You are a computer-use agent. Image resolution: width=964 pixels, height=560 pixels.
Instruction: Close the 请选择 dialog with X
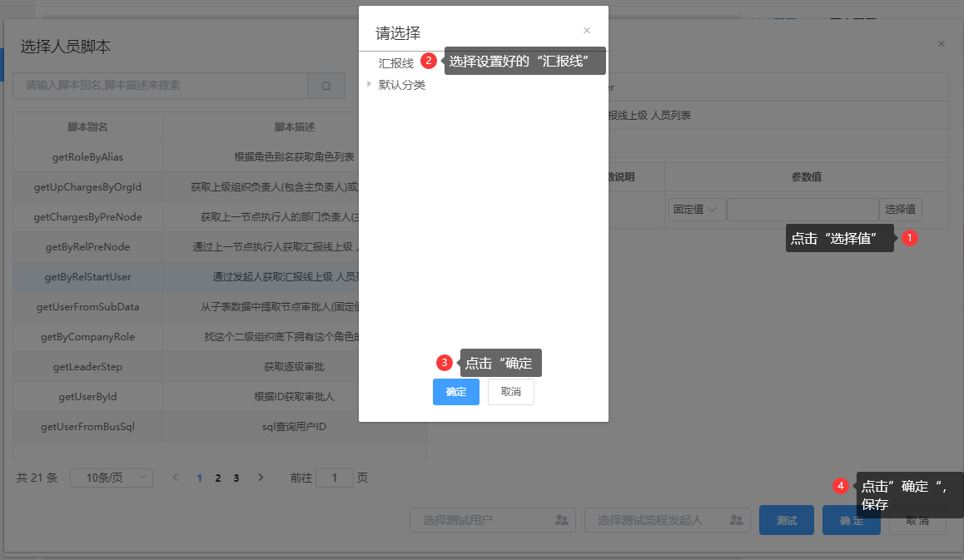click(x=587, y=31)
